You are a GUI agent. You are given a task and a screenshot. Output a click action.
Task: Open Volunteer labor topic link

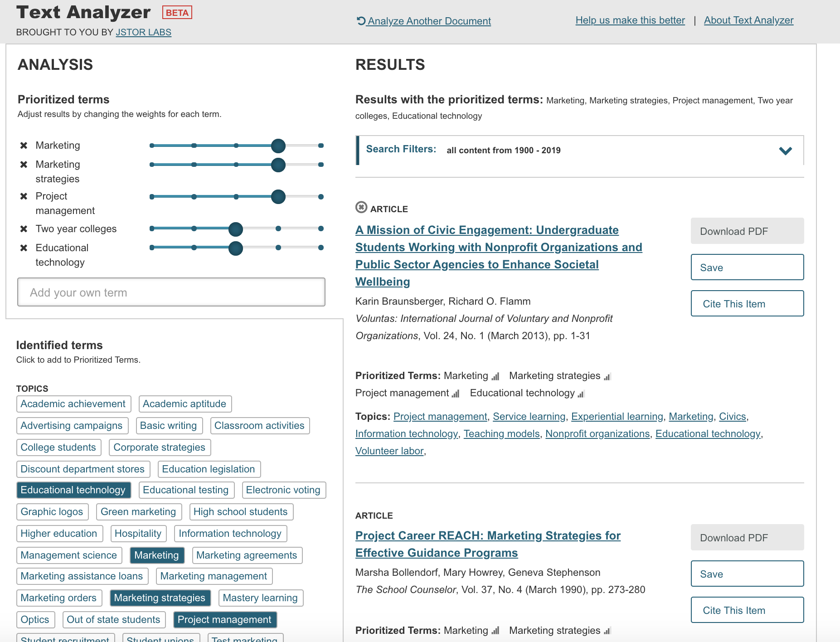[x=389, y=451]
